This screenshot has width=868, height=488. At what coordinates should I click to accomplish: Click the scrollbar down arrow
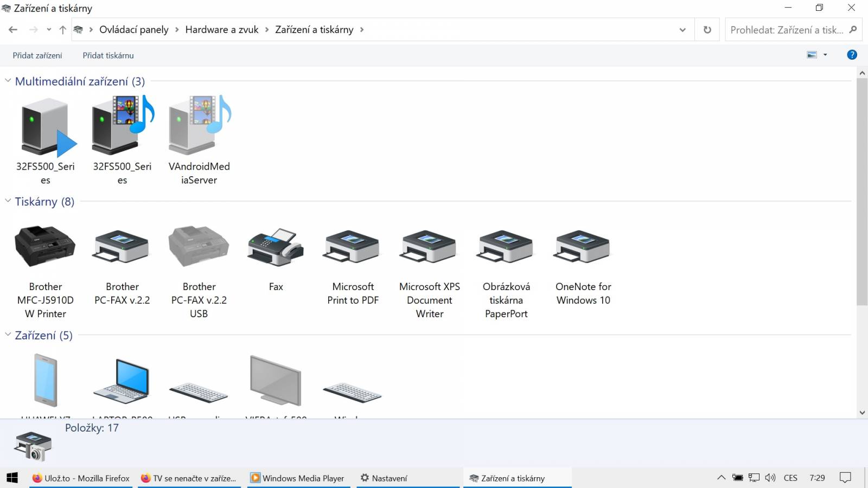click(862, 413)
